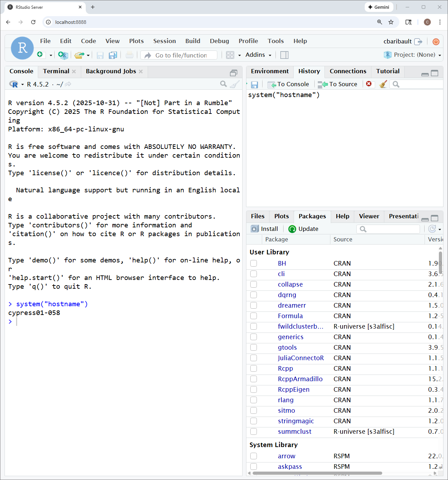Send selected history To Console

click(x=288, y=84)
